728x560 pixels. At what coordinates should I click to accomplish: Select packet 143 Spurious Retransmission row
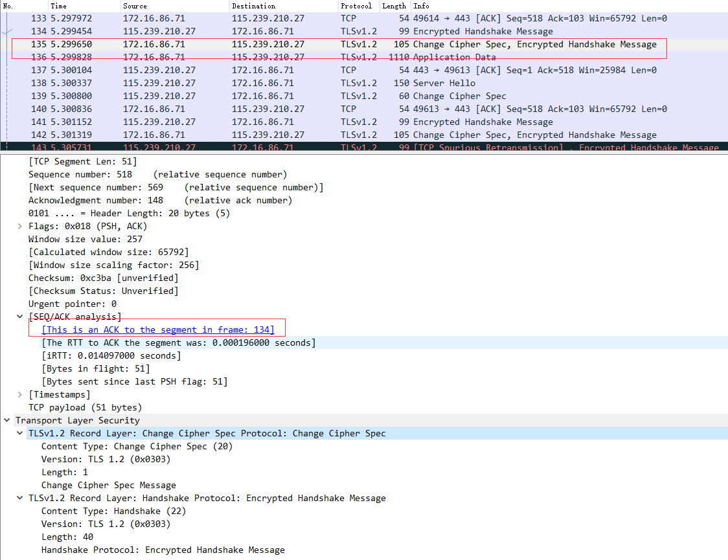364,146
